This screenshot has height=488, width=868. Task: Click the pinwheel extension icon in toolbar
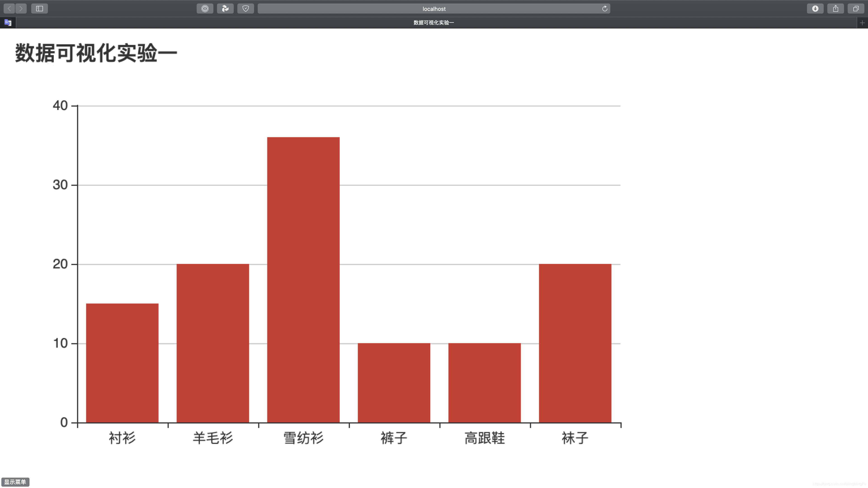point(225,8)
